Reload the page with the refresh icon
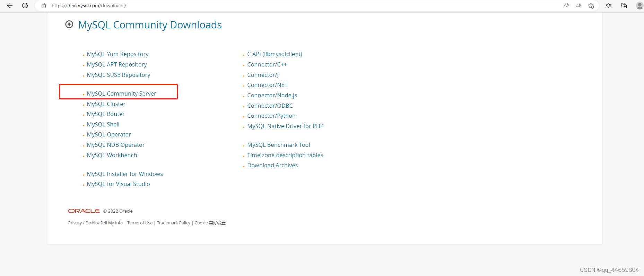Screen dimensions: 644x276 tap(25, 6)
